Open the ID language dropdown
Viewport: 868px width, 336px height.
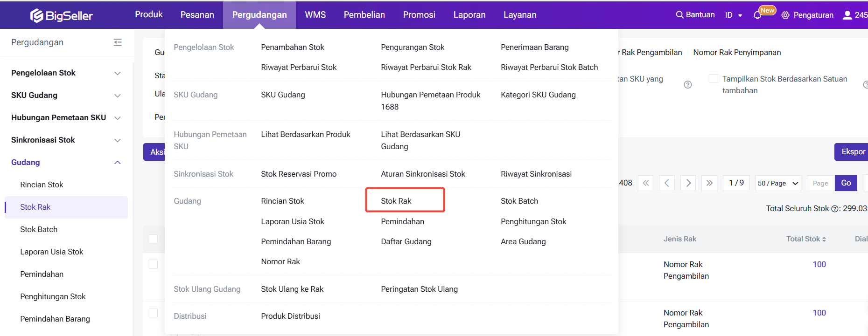[734, 15]
